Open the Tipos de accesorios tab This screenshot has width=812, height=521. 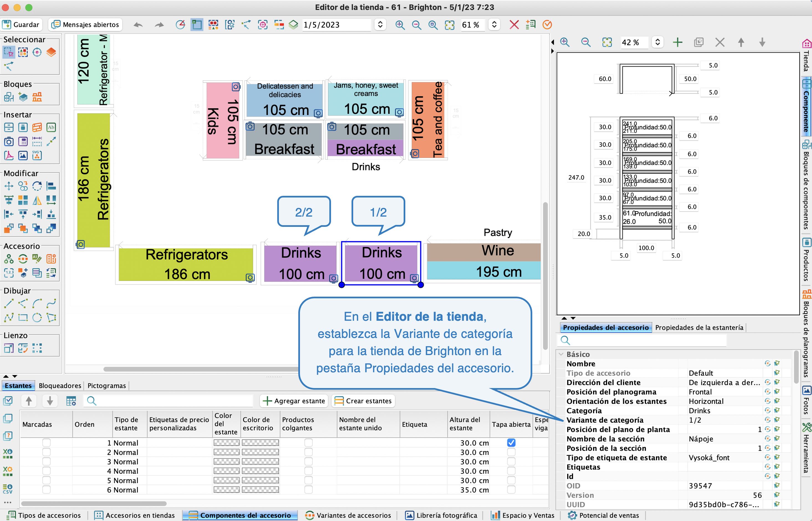[44, 515]
